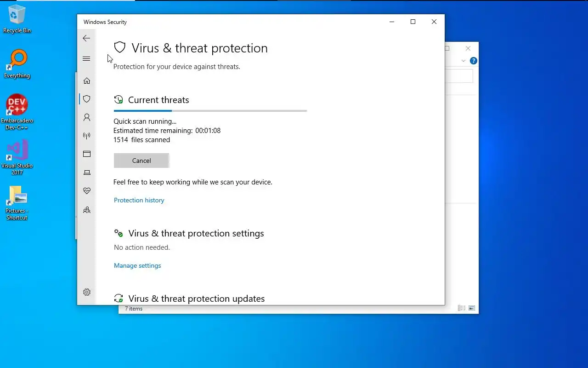Open Device security laptop icon

pyautogui.click(x=87, y=172)
